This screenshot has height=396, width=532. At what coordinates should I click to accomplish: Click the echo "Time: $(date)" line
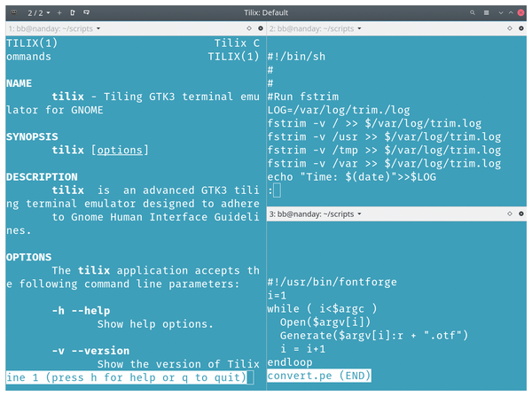coord(352,176)
